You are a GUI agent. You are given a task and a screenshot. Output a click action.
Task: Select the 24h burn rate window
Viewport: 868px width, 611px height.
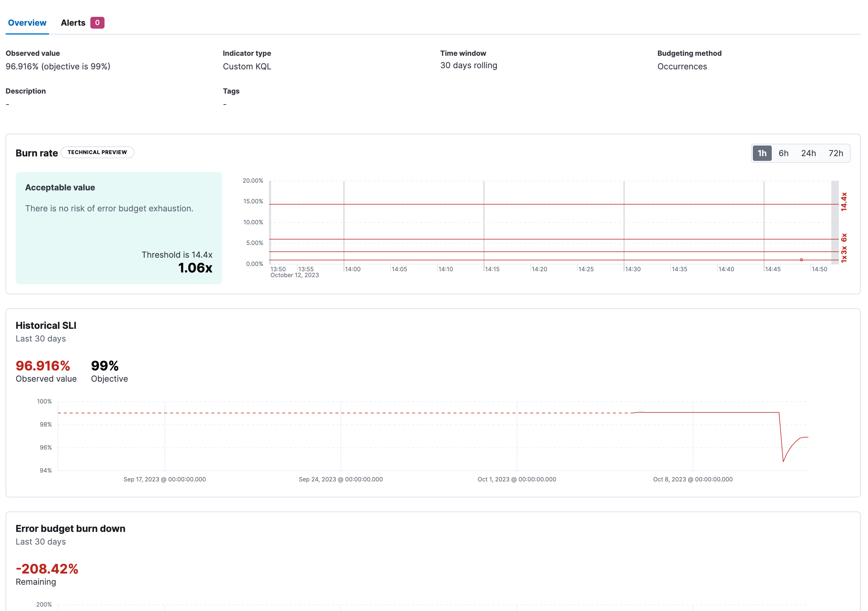[808, 153]
